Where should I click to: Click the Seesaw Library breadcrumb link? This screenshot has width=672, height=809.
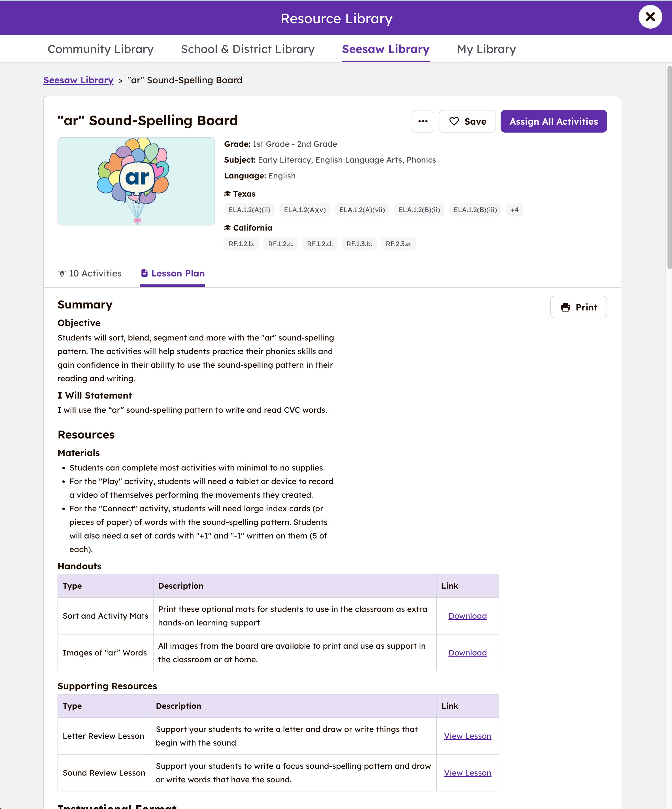coord(78,80)
